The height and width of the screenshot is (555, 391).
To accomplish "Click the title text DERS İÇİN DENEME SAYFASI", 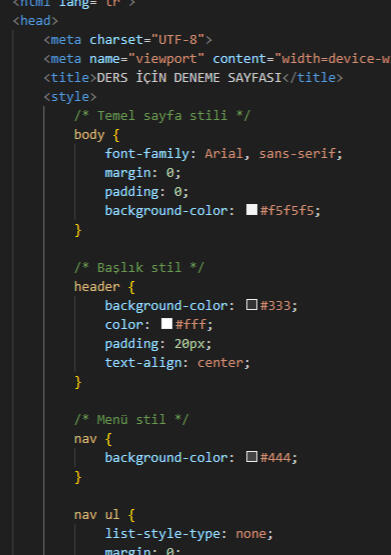I will point(189,78).
